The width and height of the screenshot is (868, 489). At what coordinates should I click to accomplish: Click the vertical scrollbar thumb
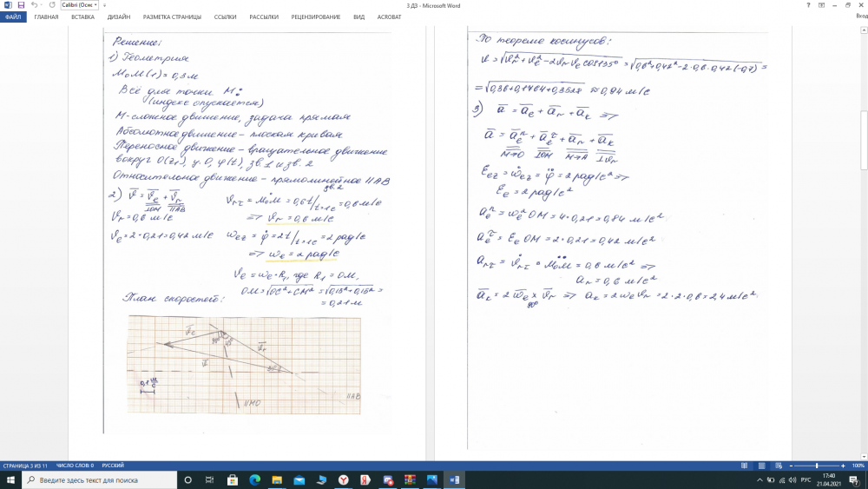click(x=864, y=140)
